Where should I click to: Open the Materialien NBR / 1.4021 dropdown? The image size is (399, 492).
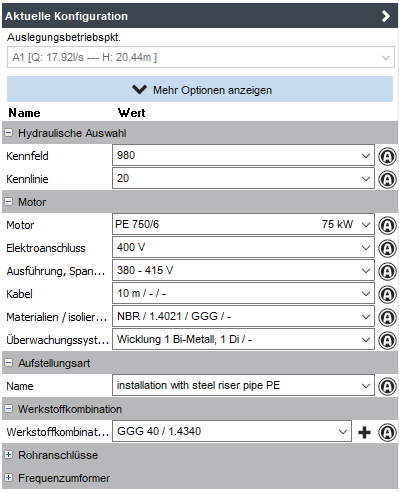pos(243,316)
